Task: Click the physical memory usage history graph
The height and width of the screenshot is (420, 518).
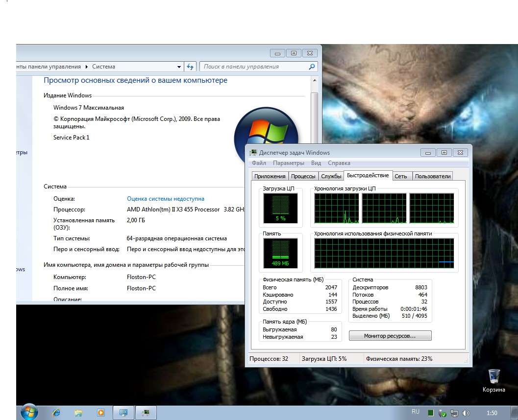Action: pyautogui.click(x=384, y=253)
